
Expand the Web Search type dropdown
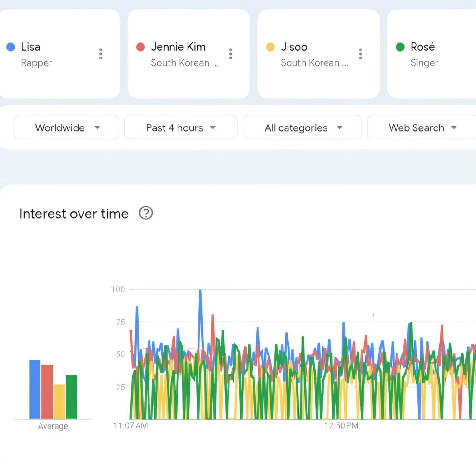[422, 127]
